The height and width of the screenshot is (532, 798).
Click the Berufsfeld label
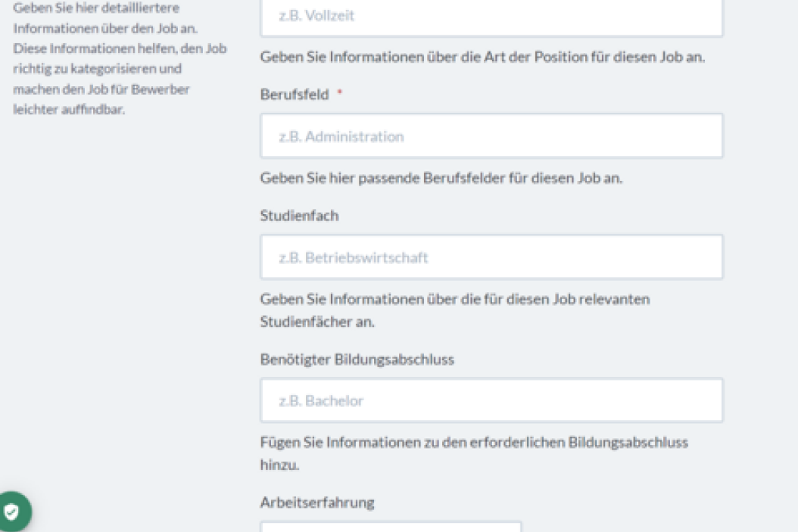coord(295,95)
